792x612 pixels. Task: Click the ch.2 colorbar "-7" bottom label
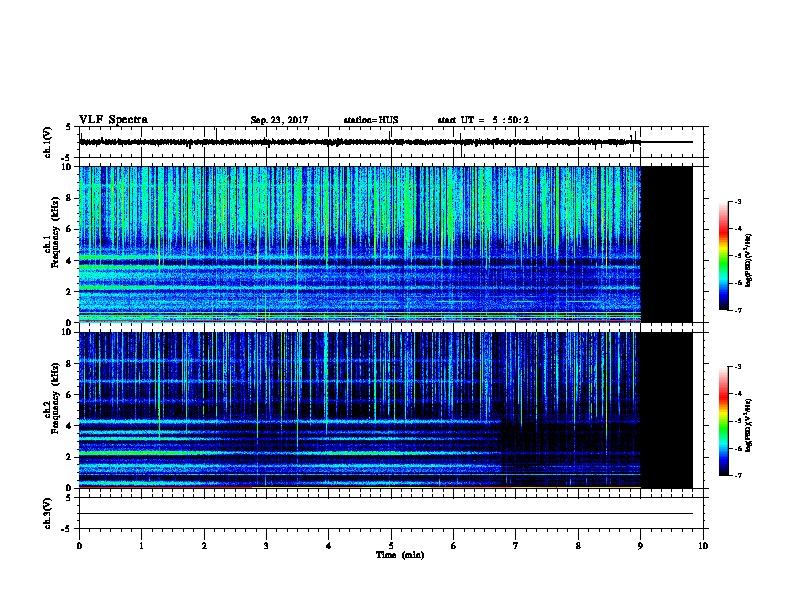[x=737, y=476]
